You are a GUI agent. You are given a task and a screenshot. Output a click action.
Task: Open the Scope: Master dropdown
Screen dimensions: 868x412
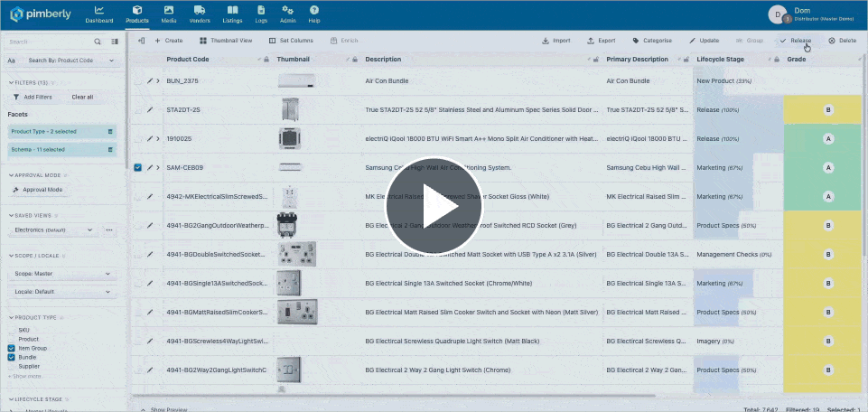pos(62,274)
